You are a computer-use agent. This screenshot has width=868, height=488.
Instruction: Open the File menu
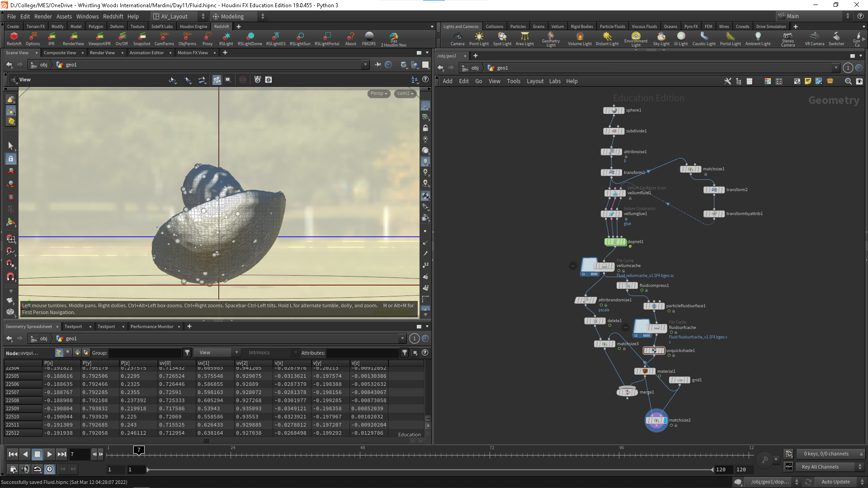[x=11, y=16]
